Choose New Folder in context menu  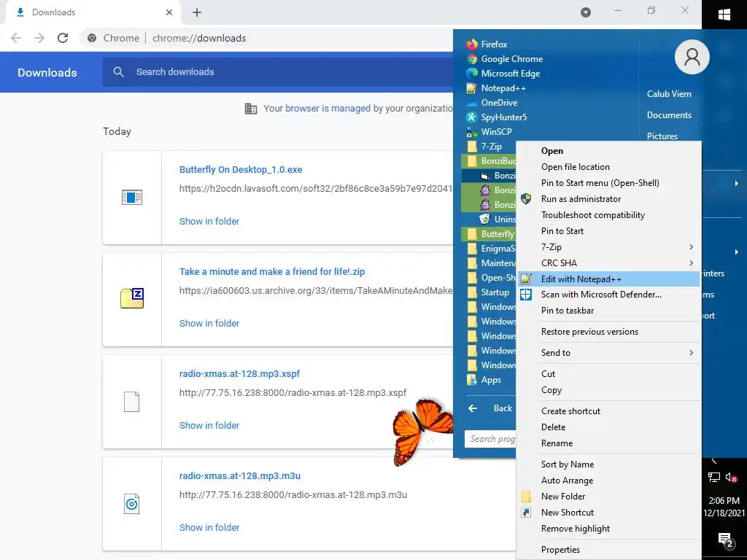pos(608,496)
